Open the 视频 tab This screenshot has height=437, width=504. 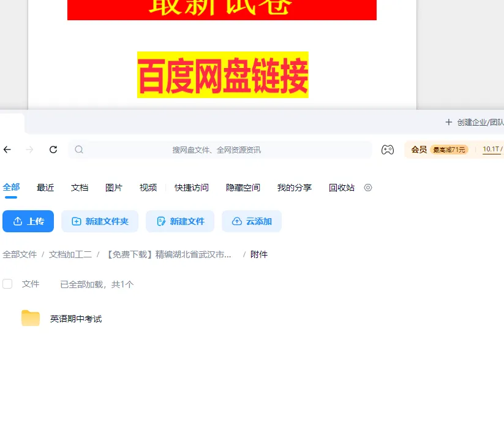click(148, 188)
